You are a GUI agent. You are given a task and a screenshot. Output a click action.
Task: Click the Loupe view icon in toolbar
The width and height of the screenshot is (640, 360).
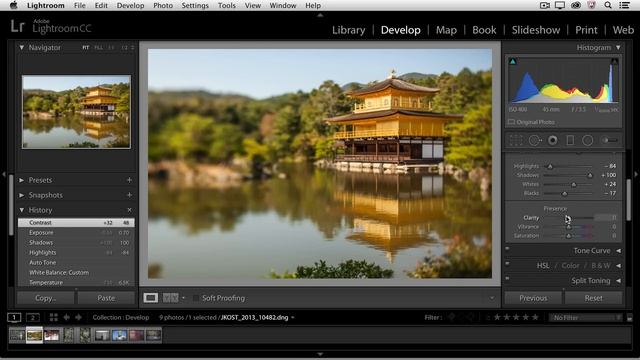[151, 298]
